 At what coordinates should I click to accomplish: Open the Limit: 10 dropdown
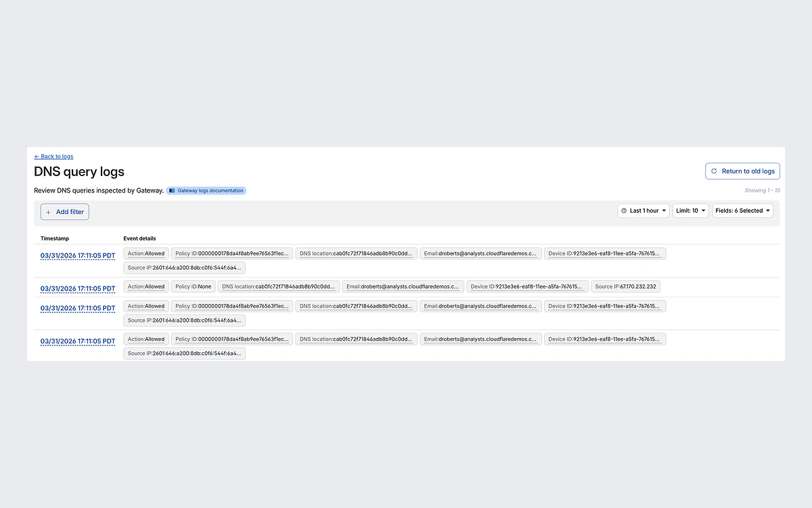pyautogui.click(x=691, y=211)
